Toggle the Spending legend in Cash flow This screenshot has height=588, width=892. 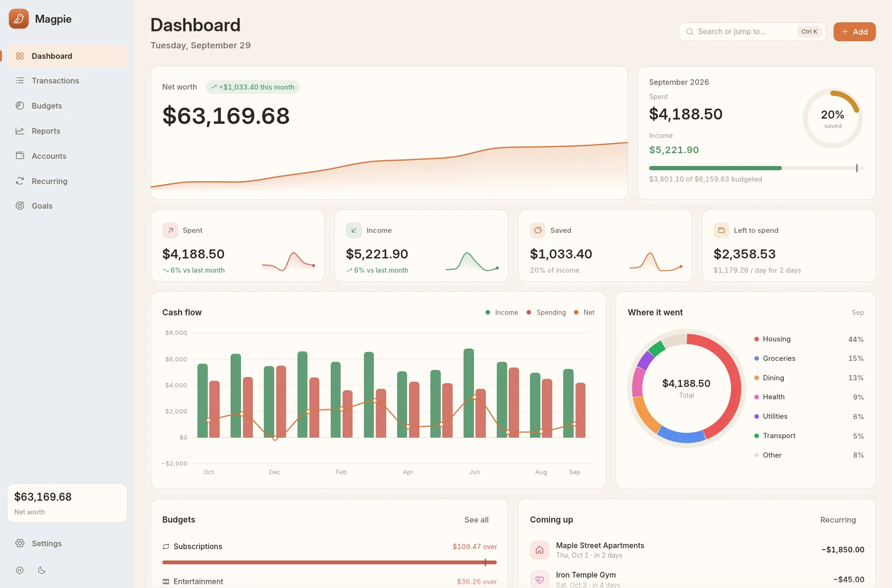[546, 312]
